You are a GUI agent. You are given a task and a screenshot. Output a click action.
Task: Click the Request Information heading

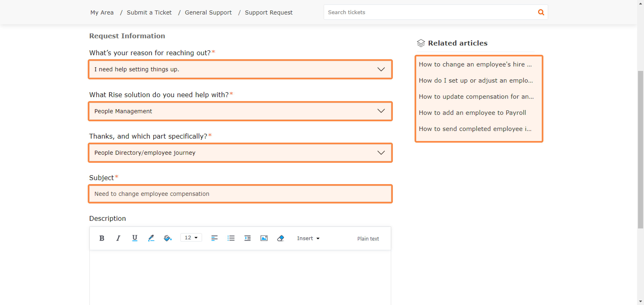point(127,36)
